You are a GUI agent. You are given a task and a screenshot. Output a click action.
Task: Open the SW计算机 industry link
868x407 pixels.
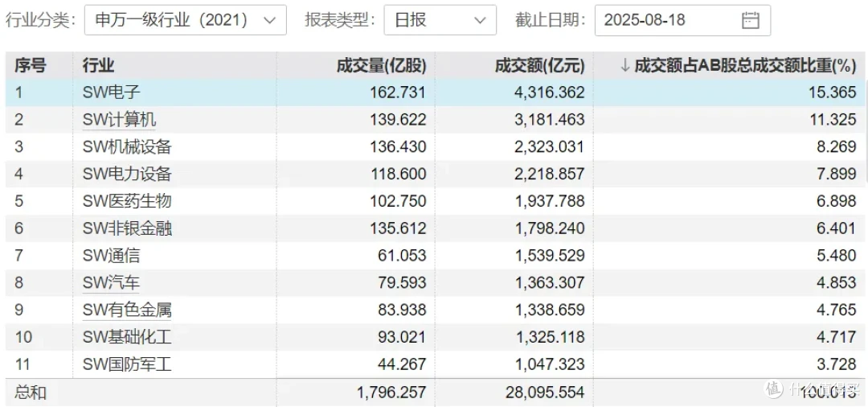point(119,120)
